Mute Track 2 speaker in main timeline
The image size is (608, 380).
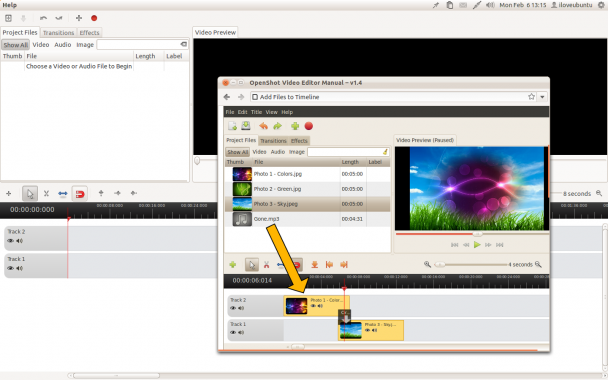(x=19, y=241)
